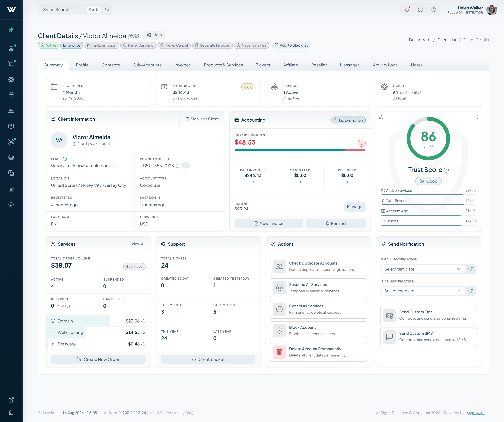Open the shopping cart orders sidebar icon
504x422 pixels.
[x=11, y=64]
